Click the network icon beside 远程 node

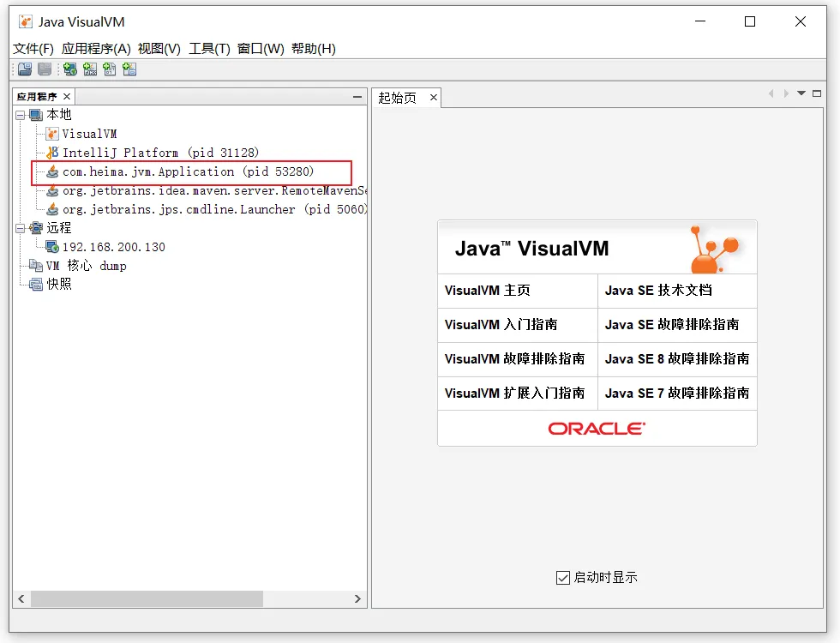click(x=36, y=228)
